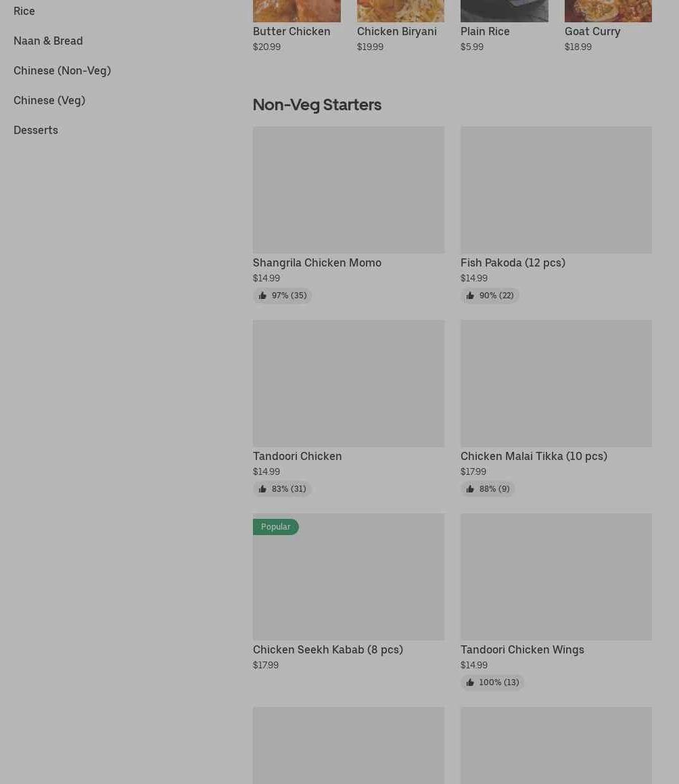The height and width of the screenshot is (784, 679).
Task: Jump to Desserts category
Action: (x=36, y=130)
